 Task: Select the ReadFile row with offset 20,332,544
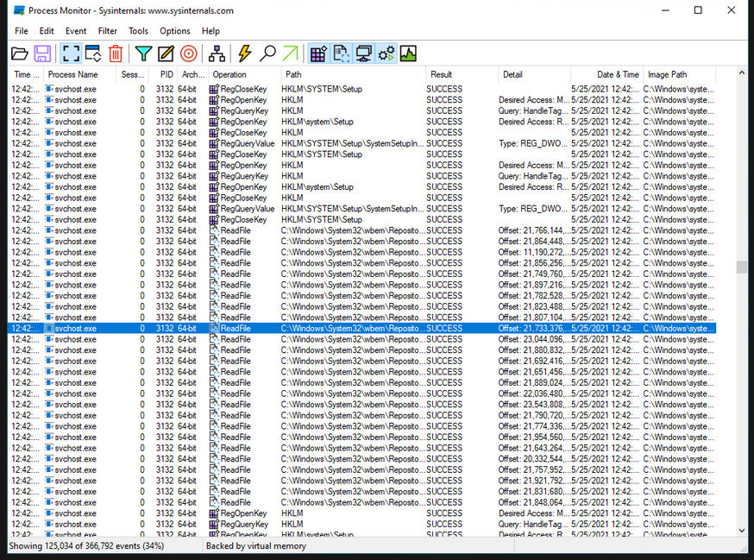(362, 459)
